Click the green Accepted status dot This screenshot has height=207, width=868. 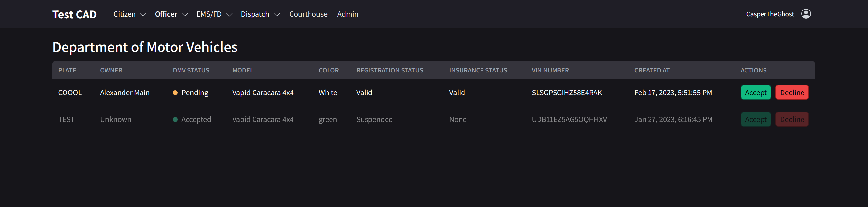(x=175, y=119)
